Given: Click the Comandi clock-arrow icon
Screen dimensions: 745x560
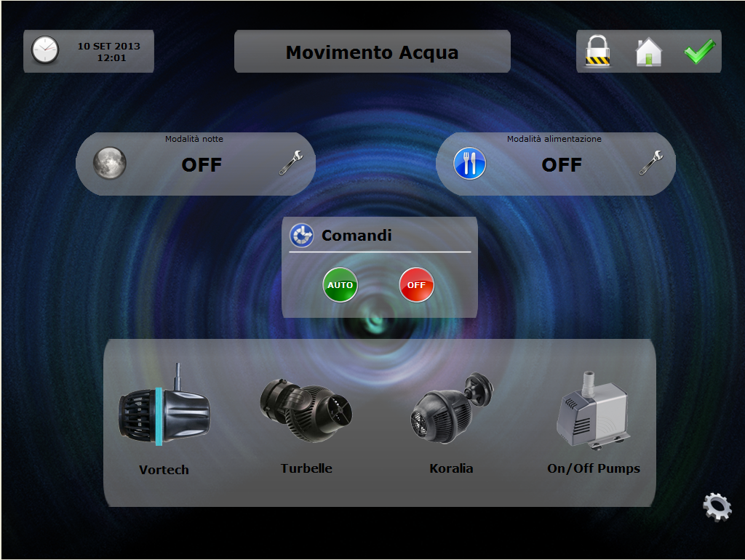Looking at the screenshot, I should tap(302, 235).
